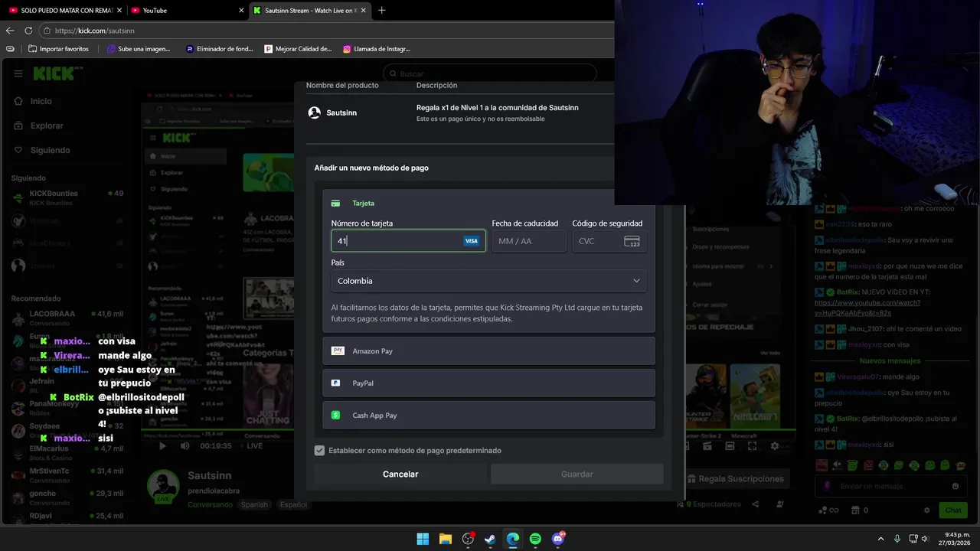Open chat settings gear icon
Image resolution: width=980 pixels, height=551 pixels.
tap(926, 510)
